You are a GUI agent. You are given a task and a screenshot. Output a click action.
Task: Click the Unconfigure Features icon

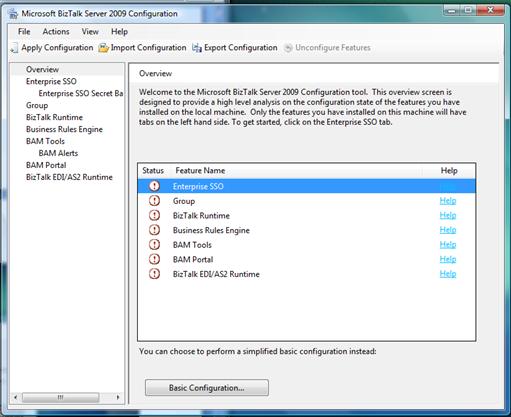[x=288, y=48]
